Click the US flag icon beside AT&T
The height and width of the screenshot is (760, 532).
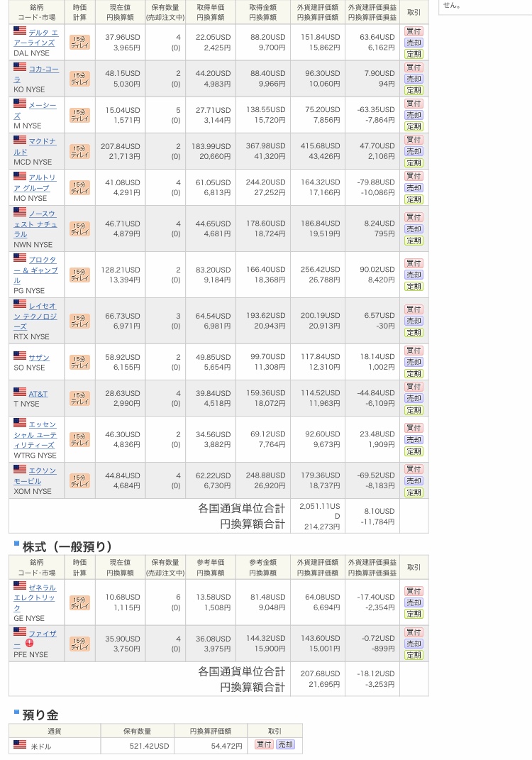(20, 392)
